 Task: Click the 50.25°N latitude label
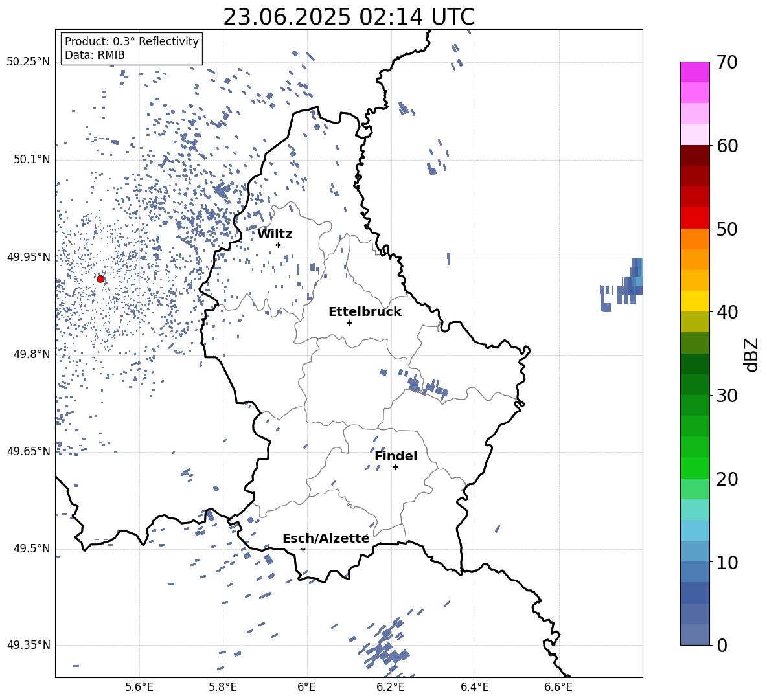click(x=29, y=62)
